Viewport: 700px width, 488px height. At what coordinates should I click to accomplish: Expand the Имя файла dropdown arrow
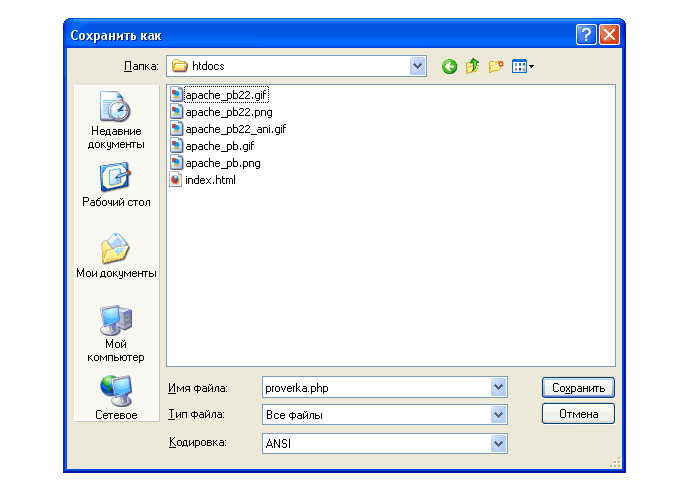click(x=498, y=387)
